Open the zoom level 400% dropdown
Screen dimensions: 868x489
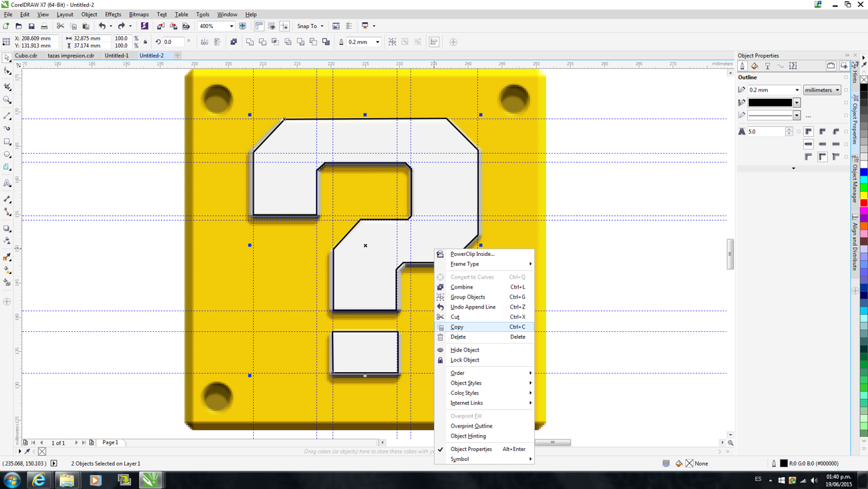[x=231, y=27]
